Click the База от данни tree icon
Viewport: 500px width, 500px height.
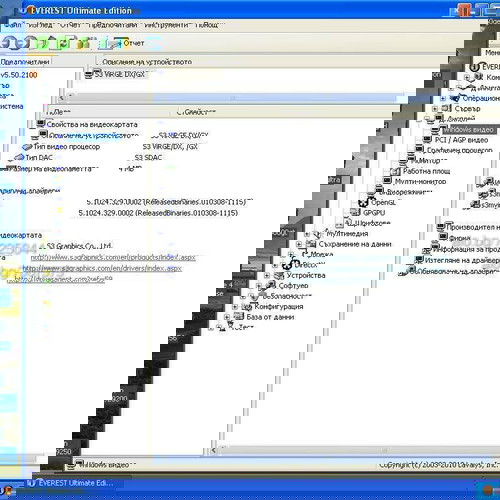239,316
